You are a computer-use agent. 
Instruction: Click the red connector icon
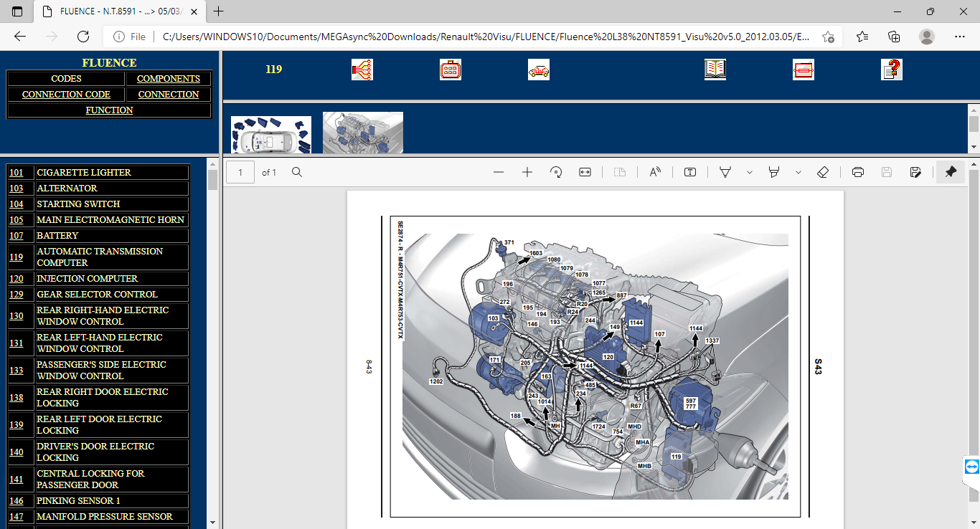tap(451, 70)
